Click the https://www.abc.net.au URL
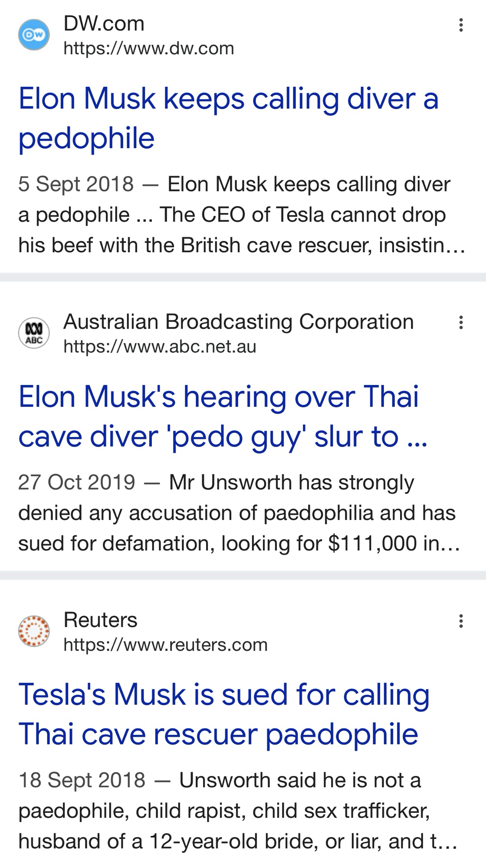This screenshot has height=868, width=486. [160, 346]
